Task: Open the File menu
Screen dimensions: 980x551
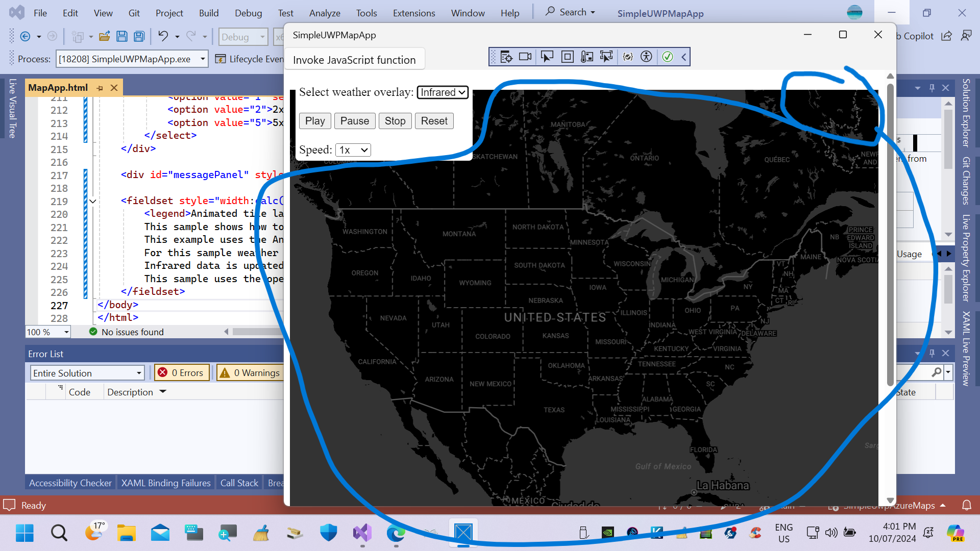Action: pos(40,13)
